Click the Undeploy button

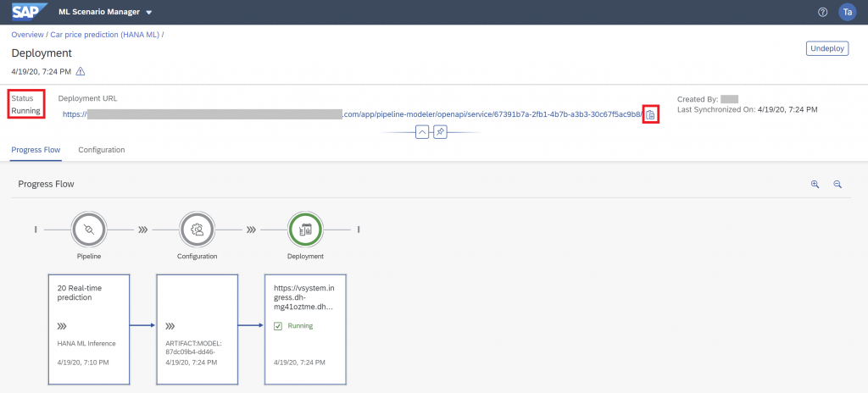[x=827, y=49]
